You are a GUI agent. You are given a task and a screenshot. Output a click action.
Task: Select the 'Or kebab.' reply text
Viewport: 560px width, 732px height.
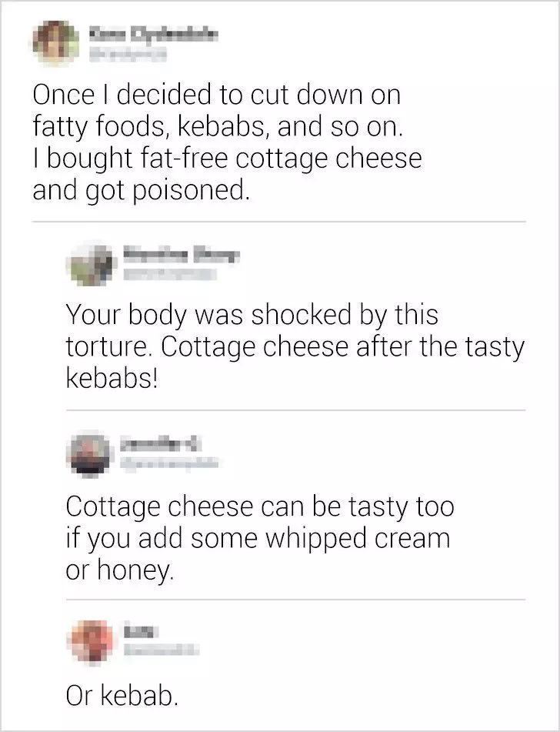point(122,696)
